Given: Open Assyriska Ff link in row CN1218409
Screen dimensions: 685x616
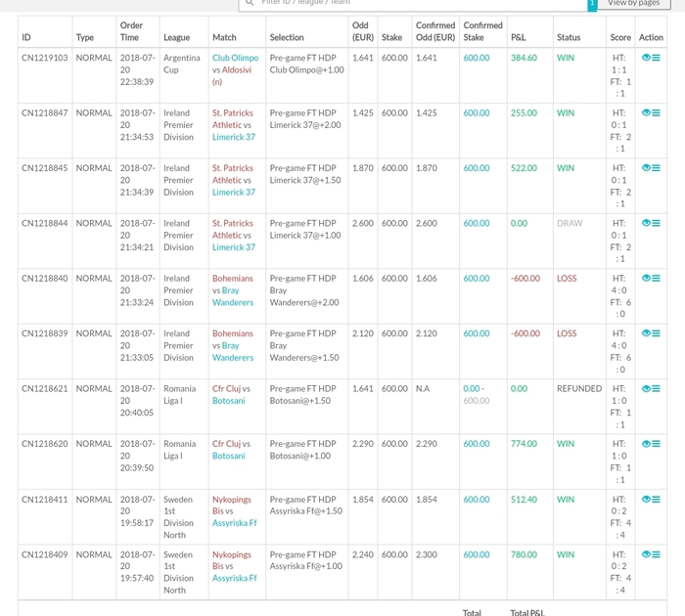Looking at the screenshot, I should click(235, 578).
